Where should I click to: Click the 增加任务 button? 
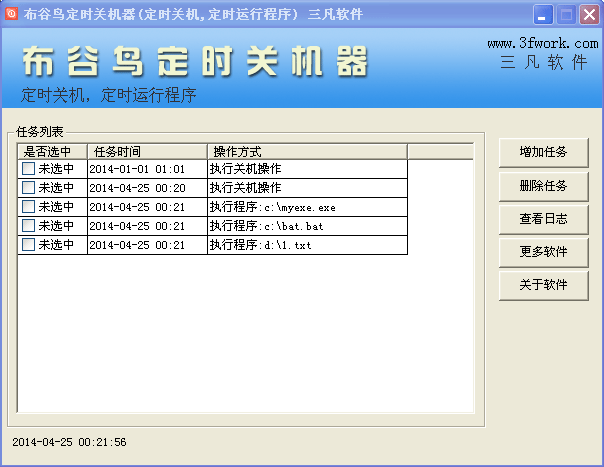[543, 152]
